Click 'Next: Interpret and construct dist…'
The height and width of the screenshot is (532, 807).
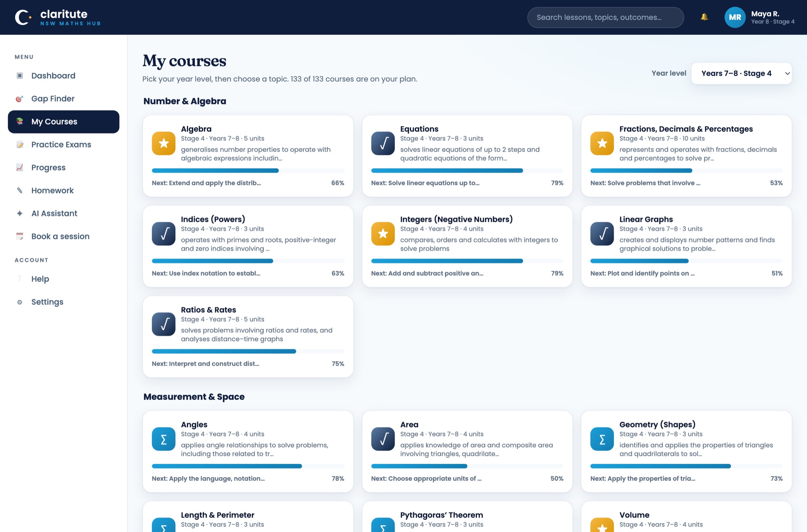pyautogui.click(x=205, y=363)
